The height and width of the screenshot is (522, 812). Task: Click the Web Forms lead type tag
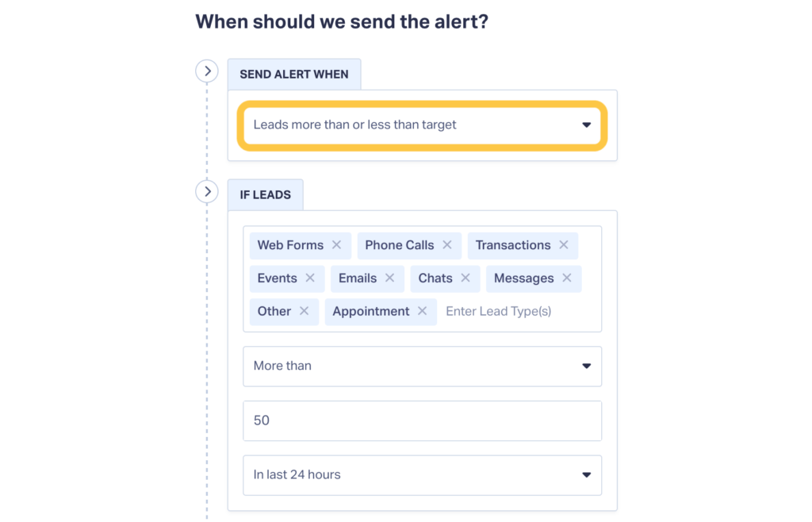pos(289,246)
